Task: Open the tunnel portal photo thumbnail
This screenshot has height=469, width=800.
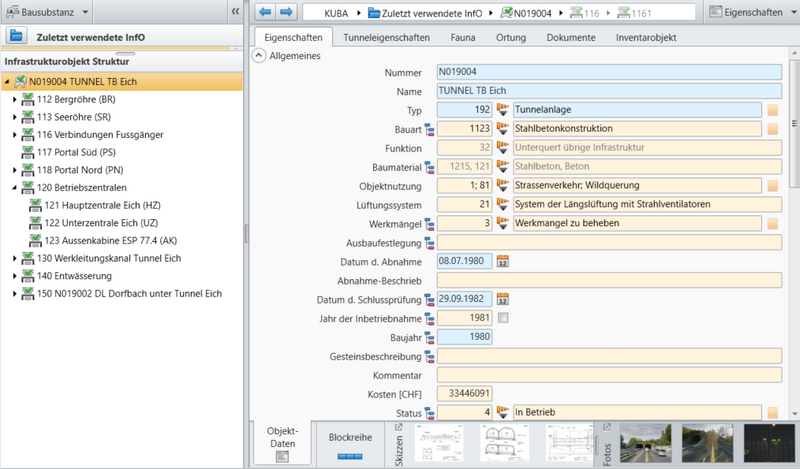Action: click(645, 442)
